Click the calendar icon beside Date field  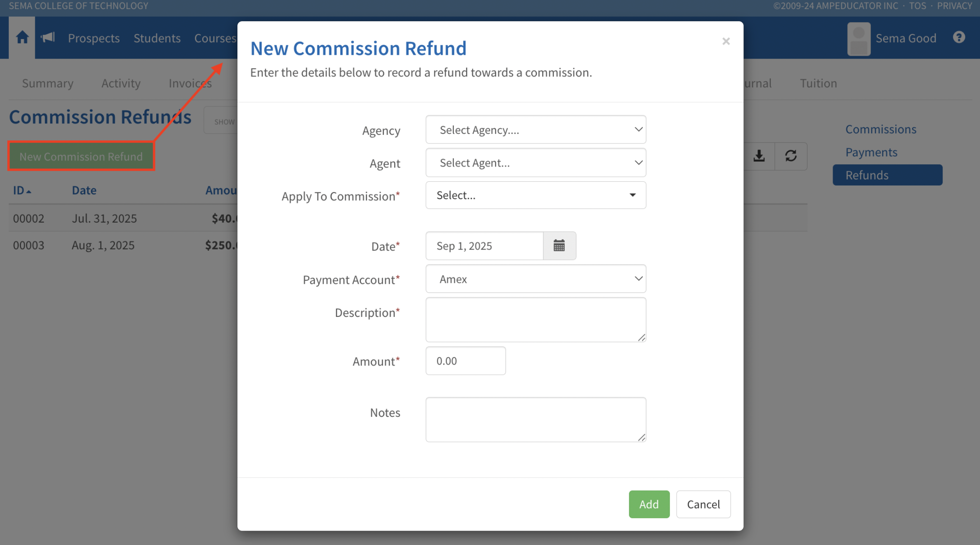coord(559,246)
